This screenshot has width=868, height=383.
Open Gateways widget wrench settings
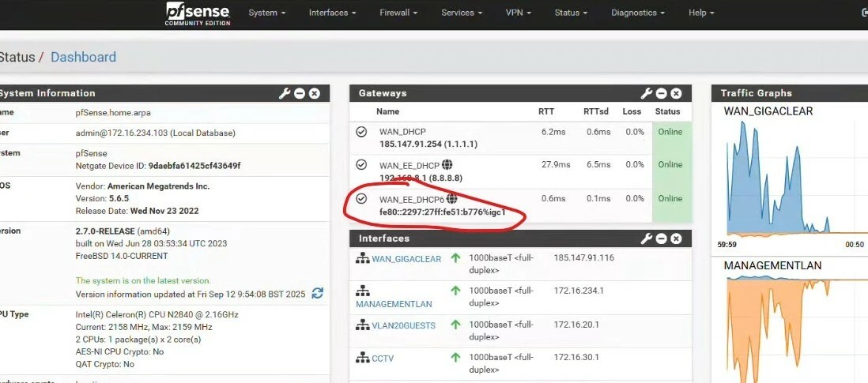(647, 93)
